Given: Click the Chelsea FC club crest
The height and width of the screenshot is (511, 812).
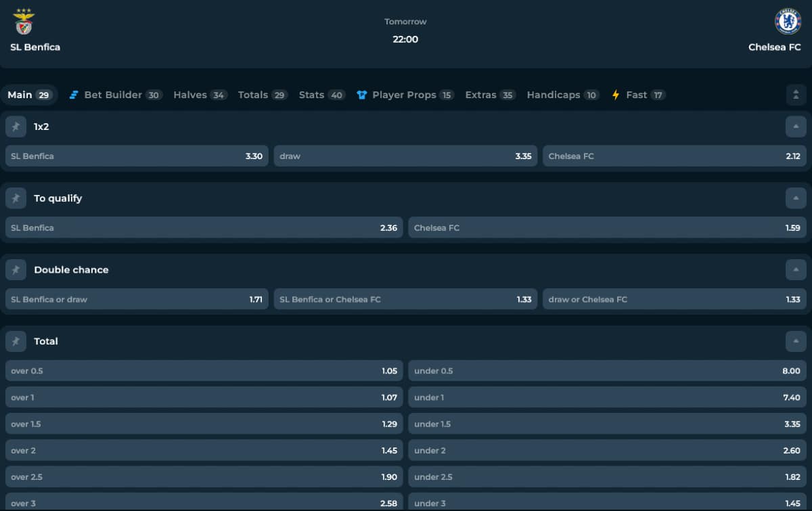Looking at the screenshot, I should coord(788,22).
